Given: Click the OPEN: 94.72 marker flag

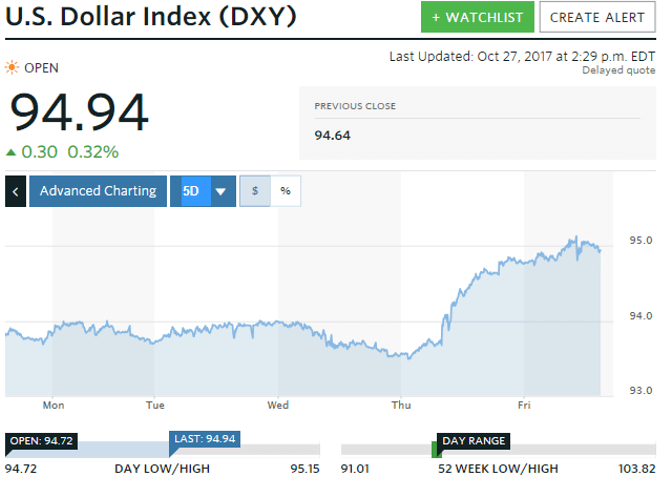Looking at the screenshot, I should [40, 440].
